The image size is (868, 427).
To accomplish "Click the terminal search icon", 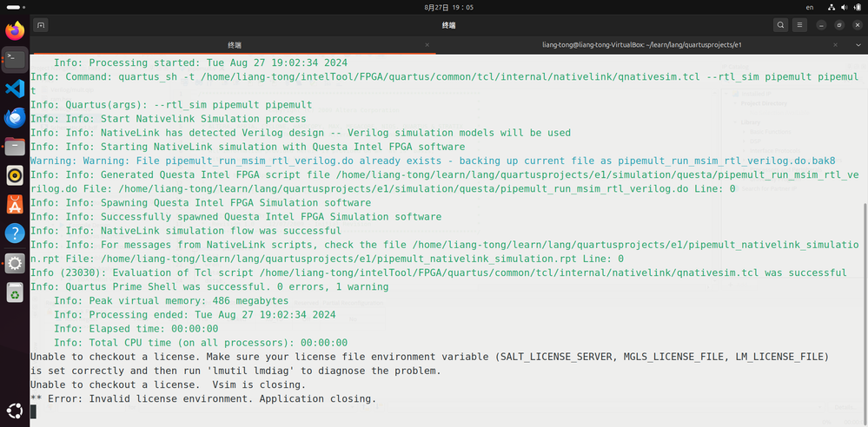I will (x=781, y=25).
